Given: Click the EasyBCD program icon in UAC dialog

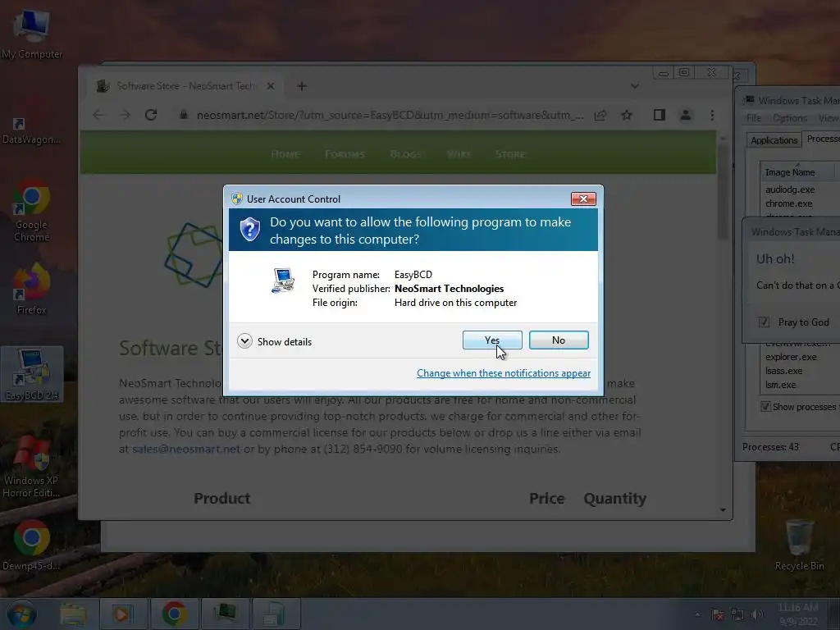Looking at the screenshot, I should point(283,281).
